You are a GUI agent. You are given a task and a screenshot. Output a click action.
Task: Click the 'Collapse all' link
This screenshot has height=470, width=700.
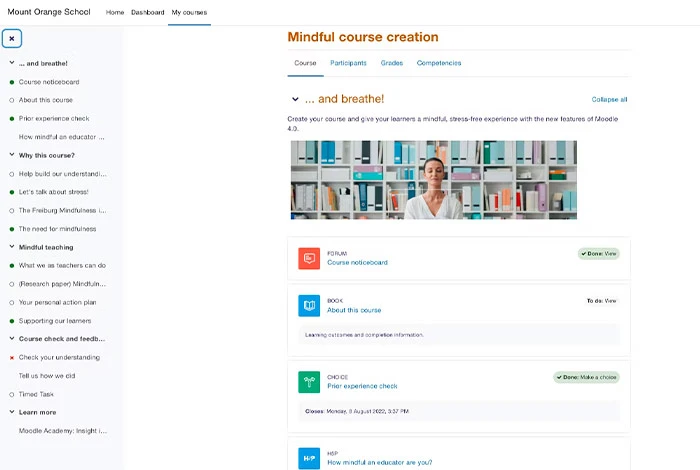point(609,100)
